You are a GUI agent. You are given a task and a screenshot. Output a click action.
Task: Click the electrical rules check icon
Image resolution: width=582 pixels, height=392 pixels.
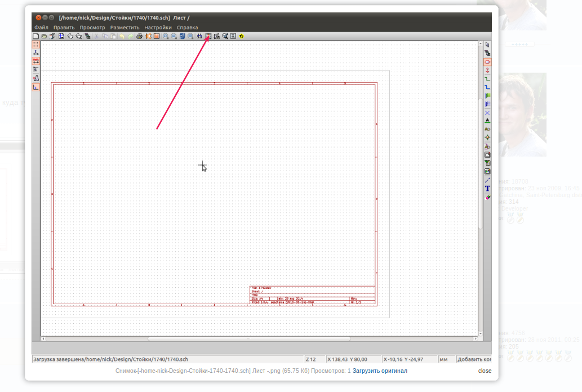225,36
